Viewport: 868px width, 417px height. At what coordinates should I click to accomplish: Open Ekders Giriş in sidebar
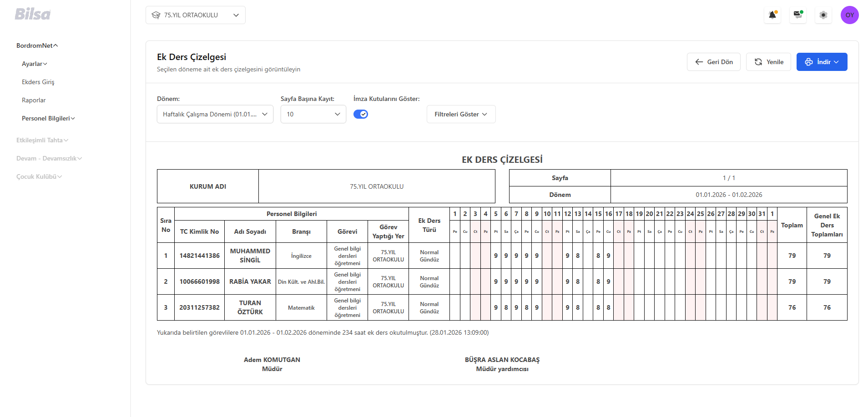coord(38,82)
